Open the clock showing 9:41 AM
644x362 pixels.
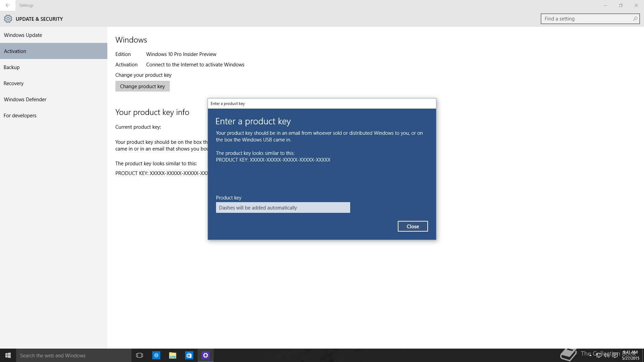pos(630,355)
